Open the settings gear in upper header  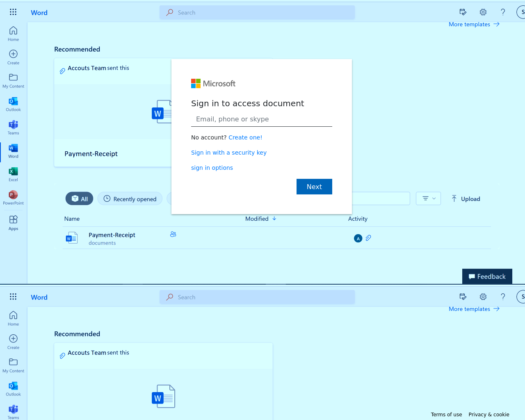(x=483, y=12)
